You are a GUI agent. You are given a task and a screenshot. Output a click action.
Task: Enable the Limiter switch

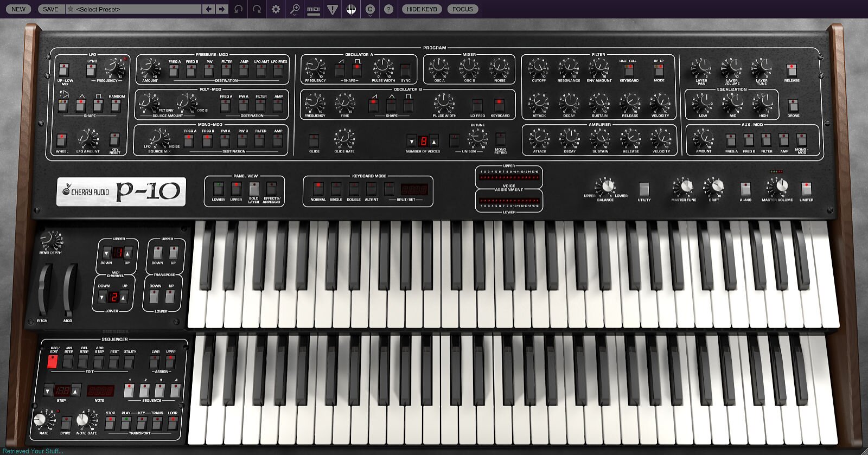(806, 189)
